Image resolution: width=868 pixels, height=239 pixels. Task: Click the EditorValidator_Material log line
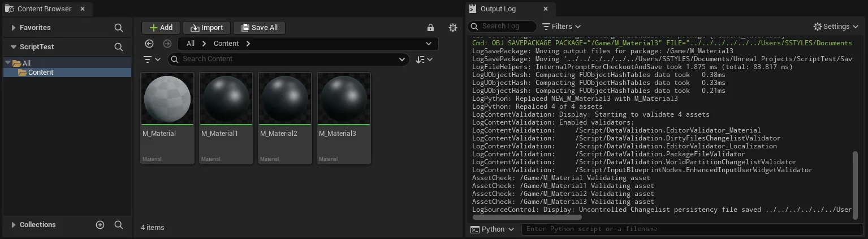(x=616, y=130)
